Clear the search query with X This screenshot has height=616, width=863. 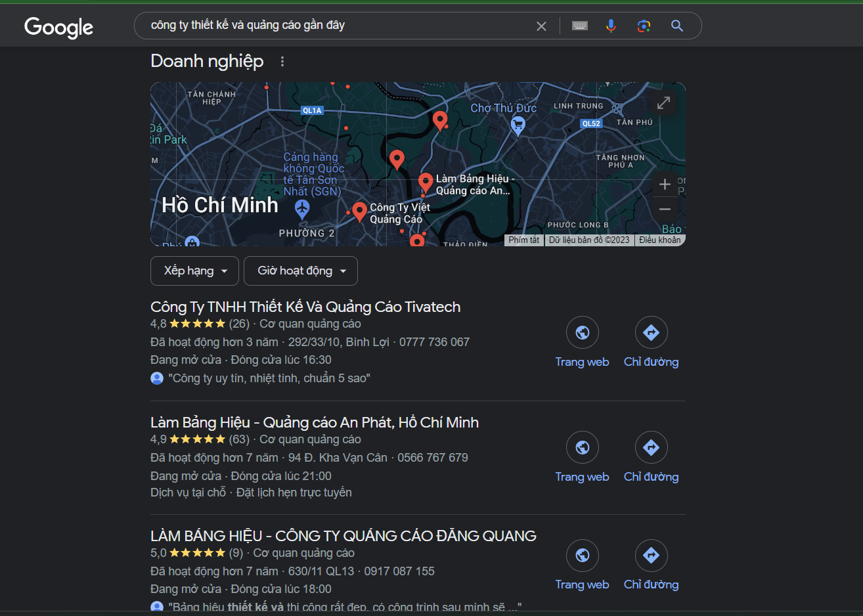[541, 26]
